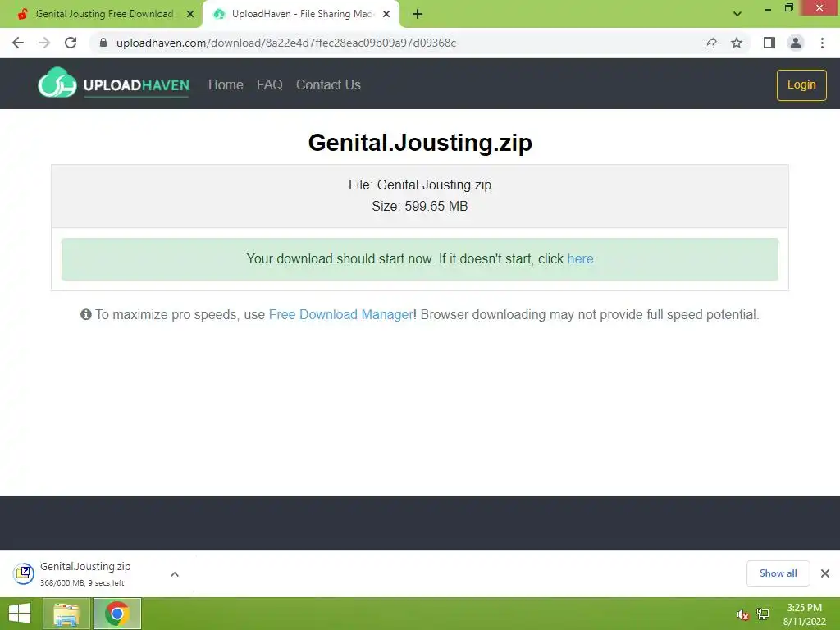
Task: Click the info icon beside pro speeds note
Action: click(85, 314)
